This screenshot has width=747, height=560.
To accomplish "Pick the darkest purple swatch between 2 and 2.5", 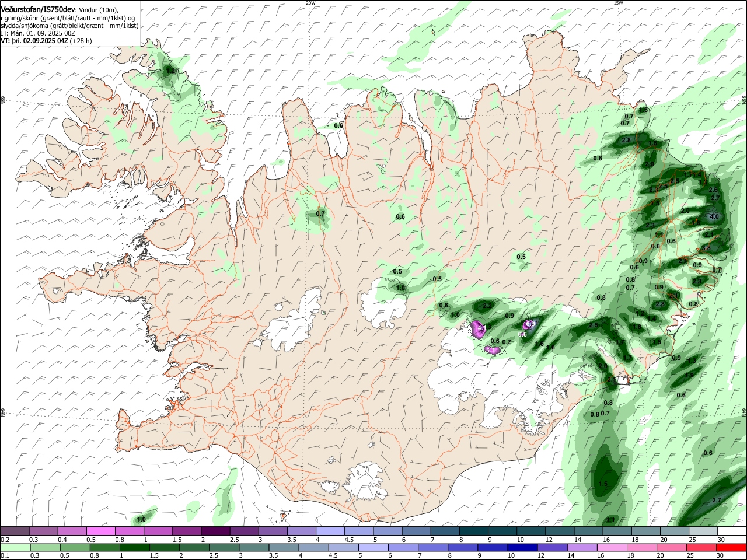I will pos(215,531).
